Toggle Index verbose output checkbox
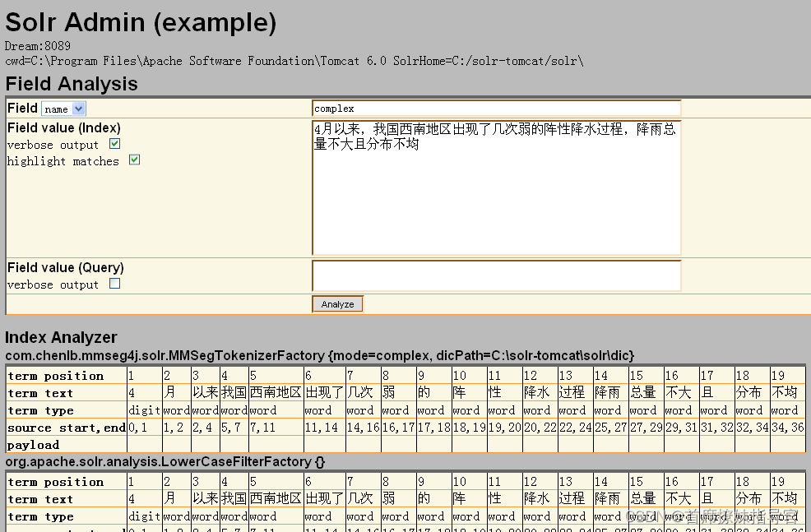811x532 pixels. 115,144
